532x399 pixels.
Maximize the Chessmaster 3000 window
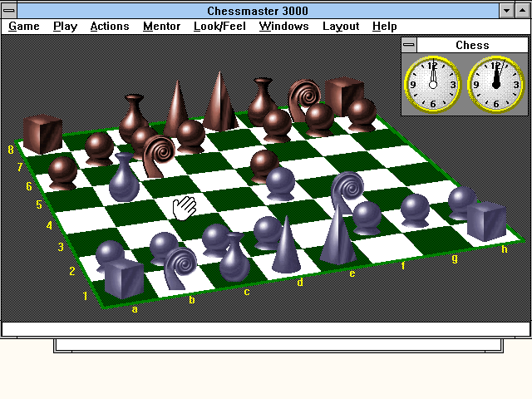(x=522, y=11)
